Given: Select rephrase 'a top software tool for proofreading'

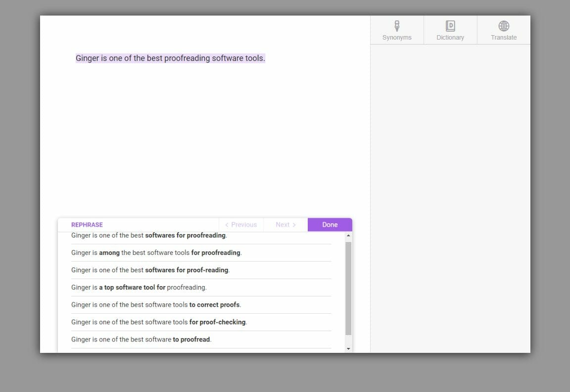Looking at the screenshot, I should [x=139, y=287].
